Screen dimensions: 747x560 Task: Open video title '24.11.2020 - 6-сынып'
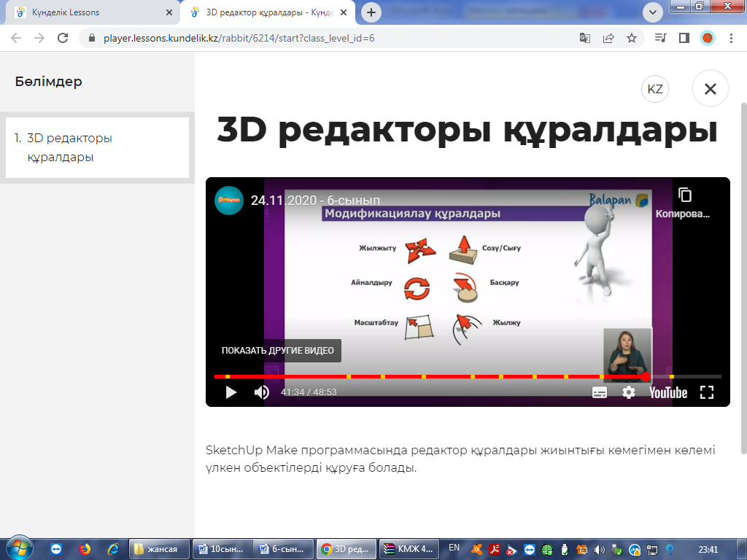pyautogui.click(x=315, y=201)
